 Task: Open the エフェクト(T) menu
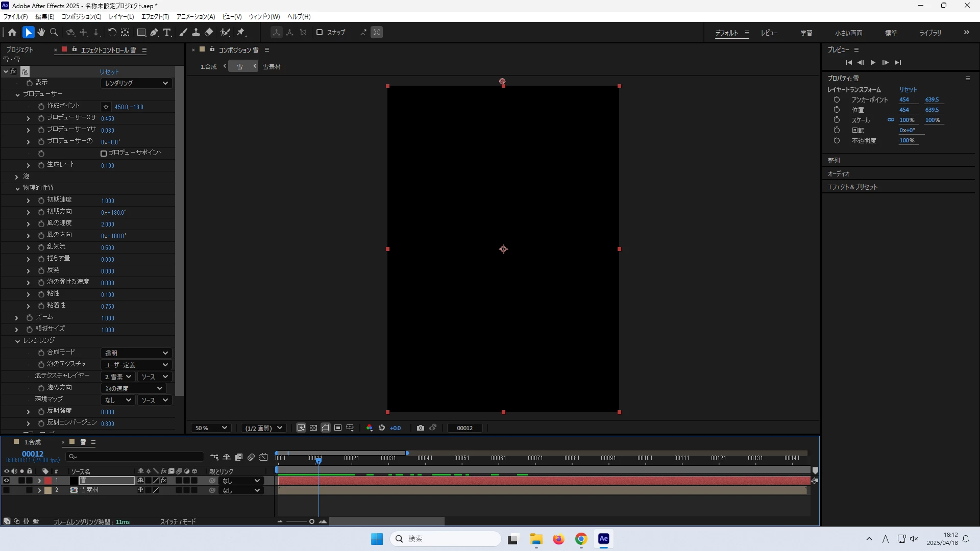tap(155, 16)
